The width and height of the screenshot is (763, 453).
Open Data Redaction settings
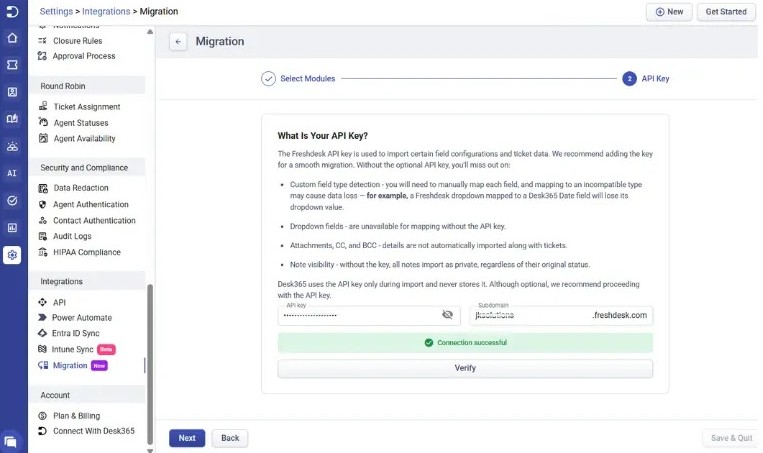click(81, 188)
